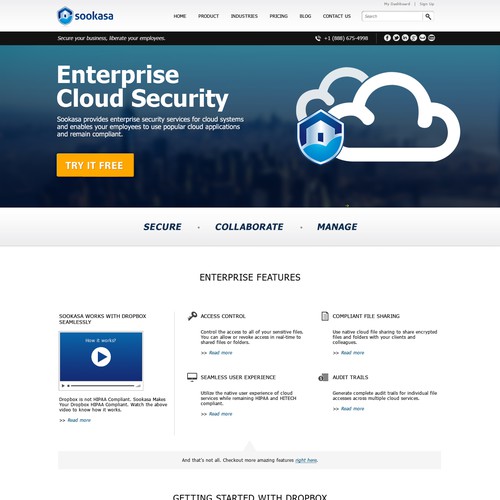The height and width of the screenshot is (500, 500).
Task: Click the phone number +1 (888) 675-4998
Action: point(346,38)
